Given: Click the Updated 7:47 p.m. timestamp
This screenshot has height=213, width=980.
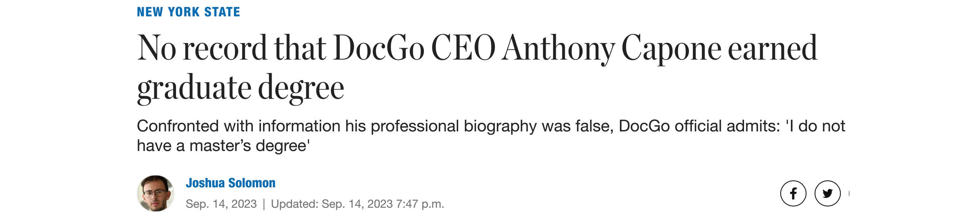Looking at the screenshot, I should point(357,204).
